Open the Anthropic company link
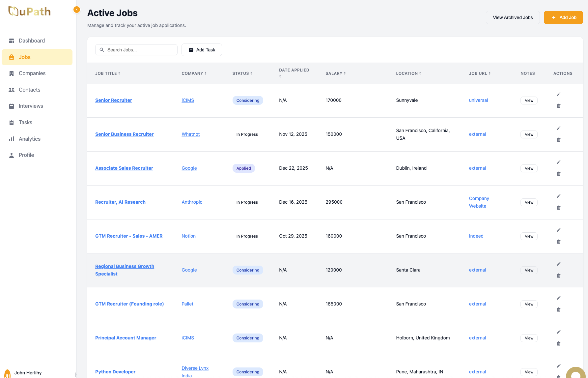 [192, 202]
